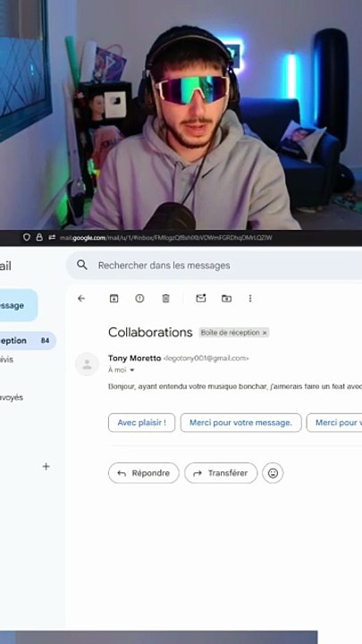The height and width of the screenshot is (644, 362).
Task: Click the Répondre button
Action: 144,473
